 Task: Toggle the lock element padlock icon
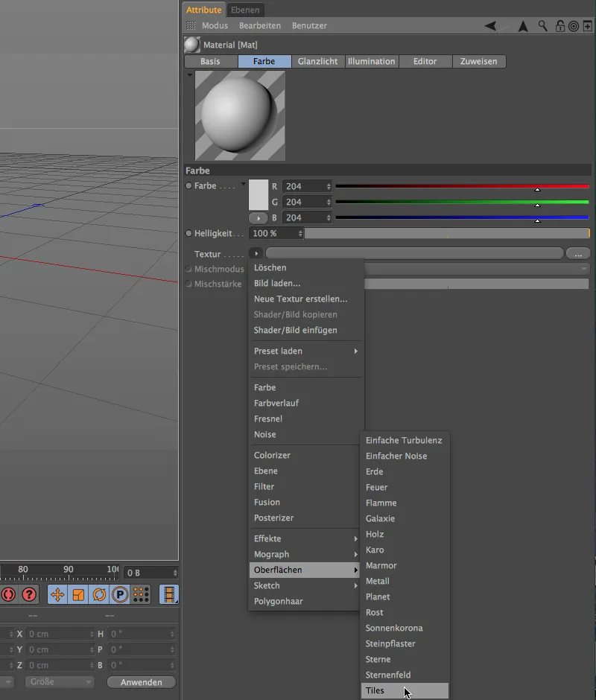(x=559, y=26)
